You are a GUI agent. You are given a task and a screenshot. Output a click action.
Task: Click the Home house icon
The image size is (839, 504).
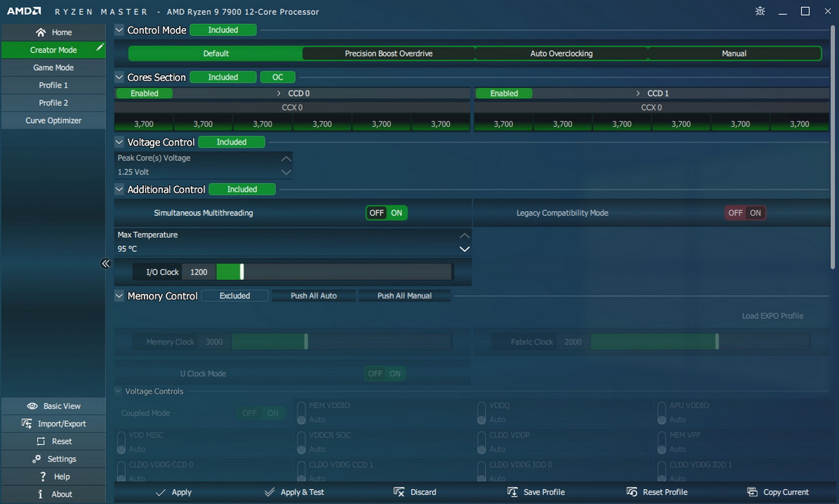(x=41, y=32)
